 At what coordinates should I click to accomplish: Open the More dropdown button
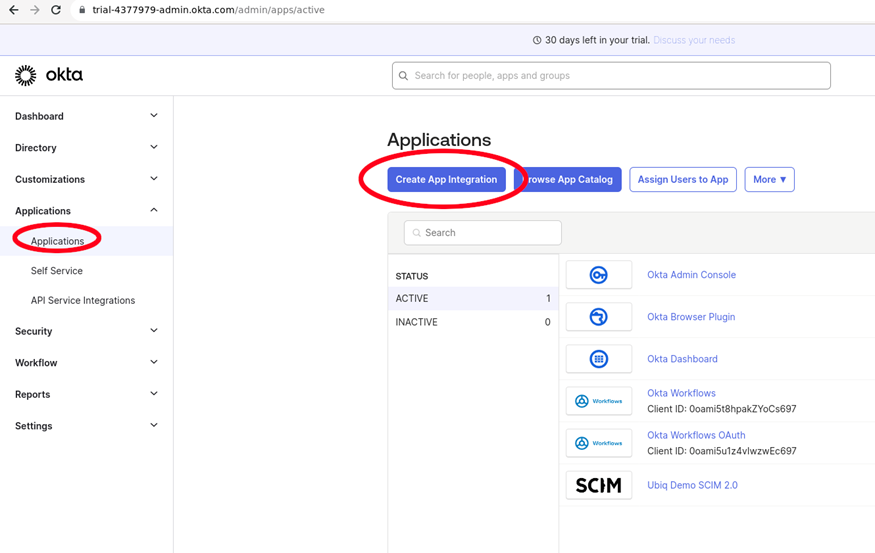(x=770, y=180)
